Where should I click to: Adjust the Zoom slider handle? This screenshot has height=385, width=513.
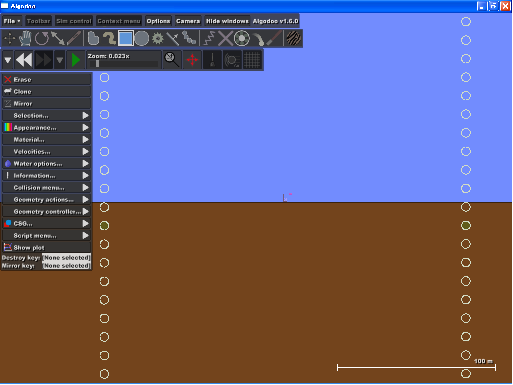[x=97, y=64]
